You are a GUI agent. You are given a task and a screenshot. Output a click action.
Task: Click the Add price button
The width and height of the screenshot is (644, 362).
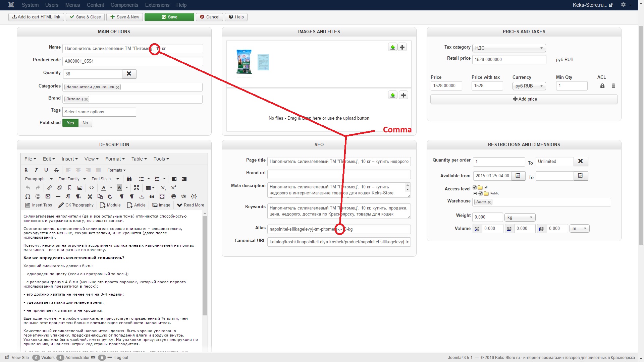(x=524, y=99)
